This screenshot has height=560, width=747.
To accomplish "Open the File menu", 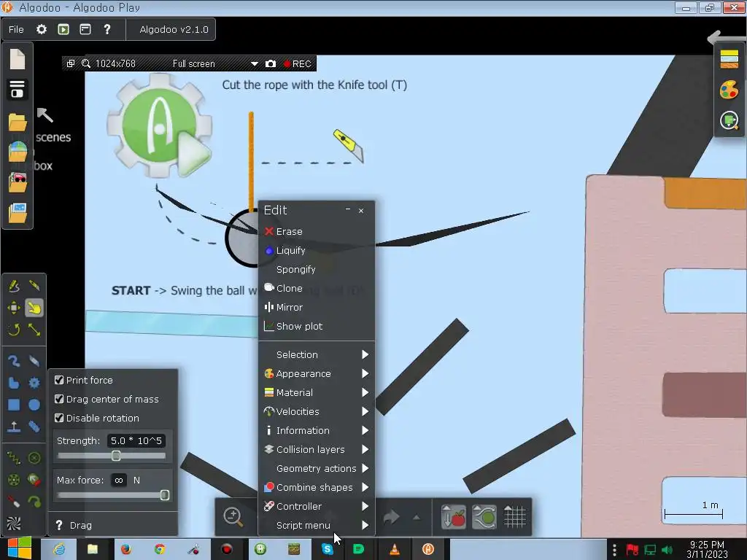I will 16,29.
